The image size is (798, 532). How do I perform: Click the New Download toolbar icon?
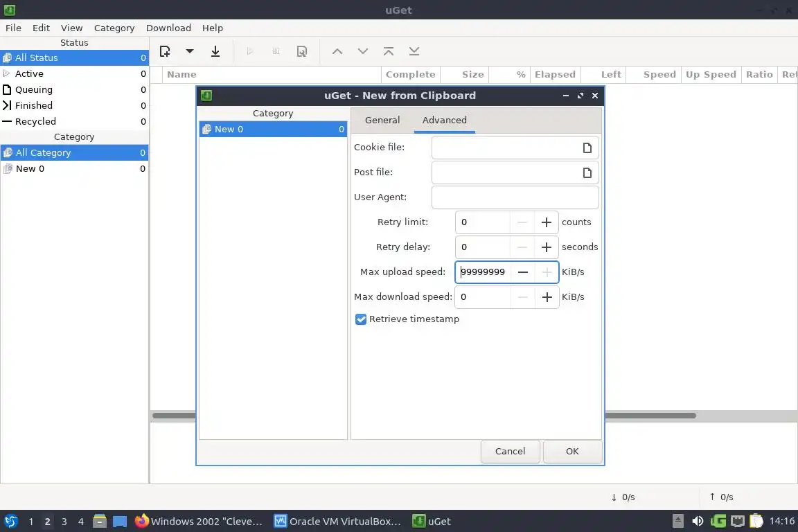(x=165, y=51)
